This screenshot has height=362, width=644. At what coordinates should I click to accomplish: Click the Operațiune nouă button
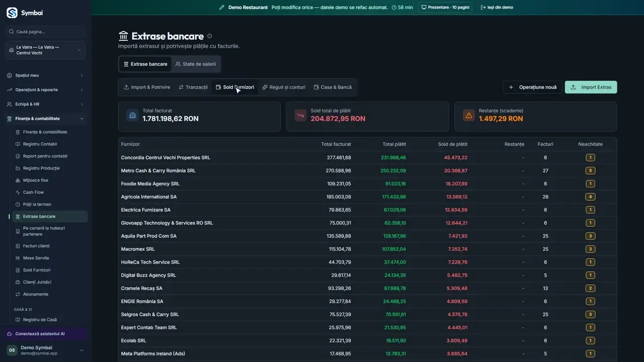(x=532, y=87)
